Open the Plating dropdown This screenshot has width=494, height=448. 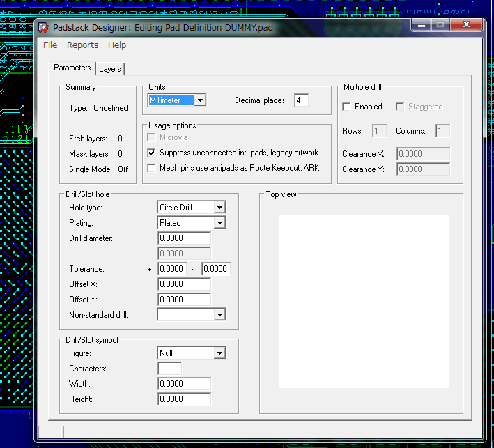(x=219, y=223)
